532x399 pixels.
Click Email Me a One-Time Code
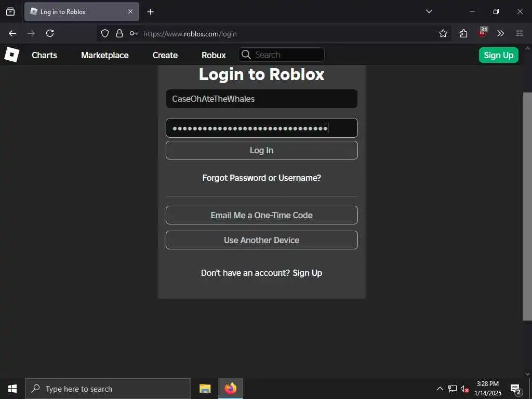pyautogui.click(x=262, y=215)
